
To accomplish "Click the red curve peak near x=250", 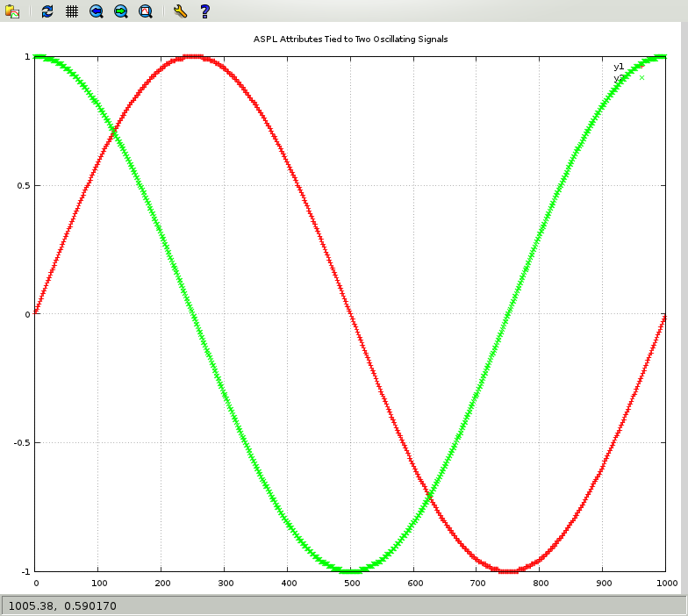I will click(193, 56).
